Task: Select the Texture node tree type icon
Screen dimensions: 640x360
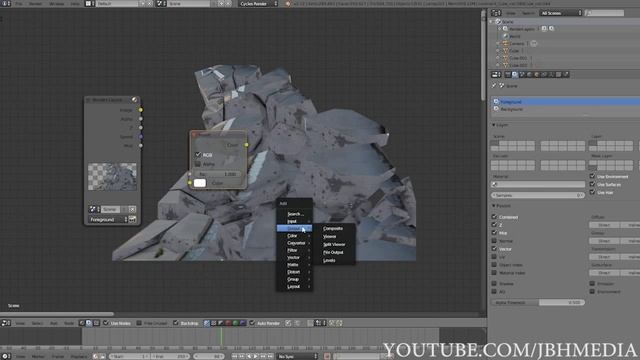Action: tap(96, 323)
